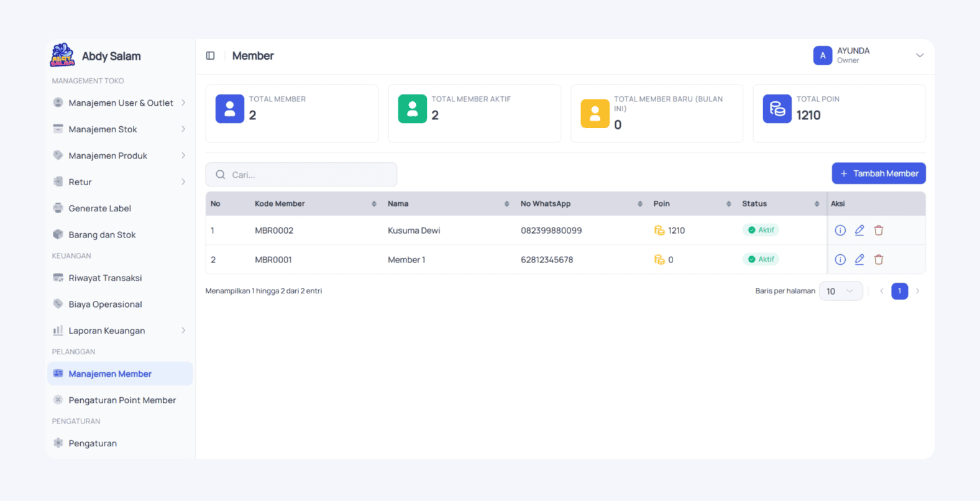
Task: Expand Manajemen Produk submenu
Action: [183, 155]
